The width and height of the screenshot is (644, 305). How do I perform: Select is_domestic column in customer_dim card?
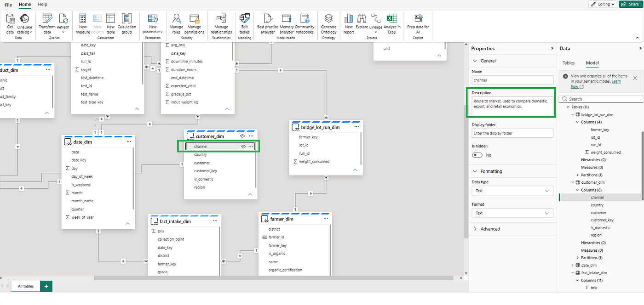204,179
